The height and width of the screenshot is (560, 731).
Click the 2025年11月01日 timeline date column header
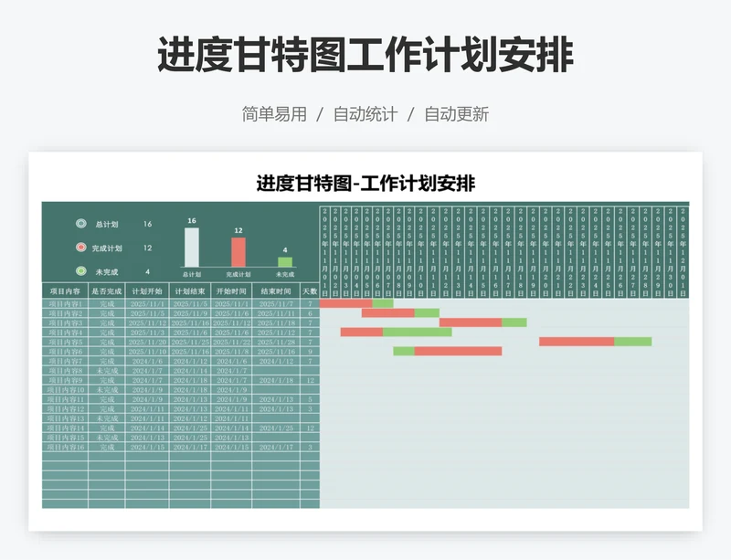pyautogui.click(x=324, y=252)
